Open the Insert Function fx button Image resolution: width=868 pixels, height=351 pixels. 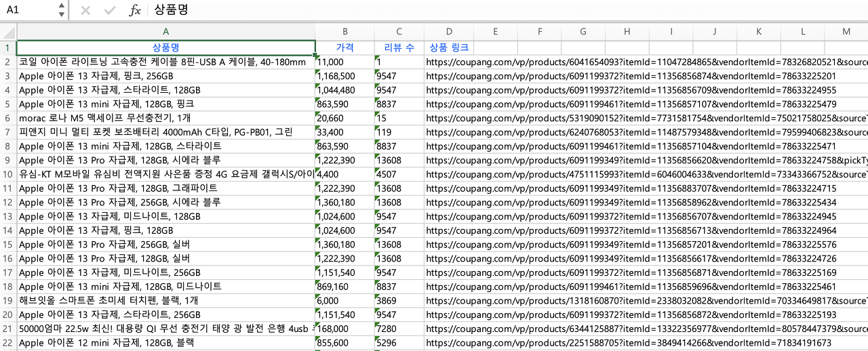135,10
